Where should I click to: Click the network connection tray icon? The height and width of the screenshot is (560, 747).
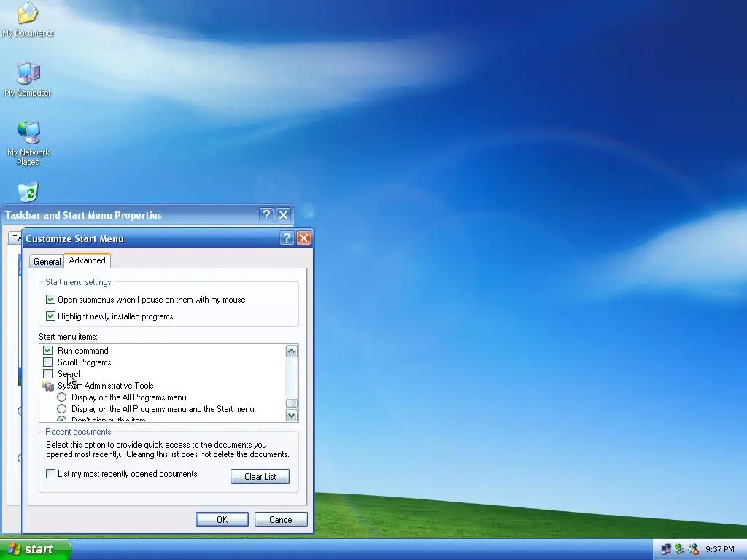click(666, 549)
